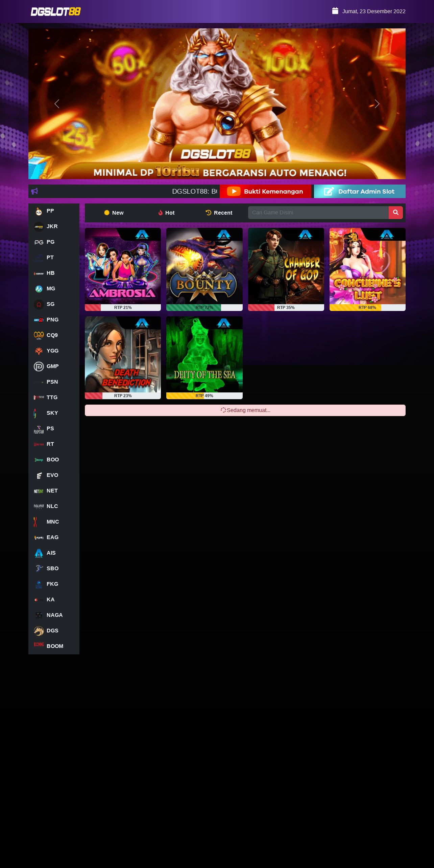Open the SKY provider
This screenshot has width=434, height=868.
pyautogui.click(x=54, y=413)
